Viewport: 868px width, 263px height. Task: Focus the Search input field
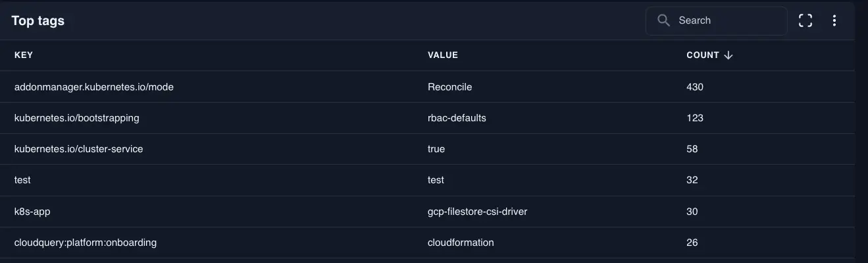(x=717, y=20)
